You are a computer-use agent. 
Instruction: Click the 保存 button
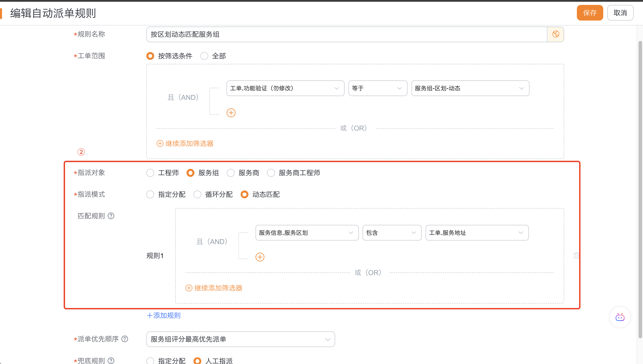coord(590,13)
